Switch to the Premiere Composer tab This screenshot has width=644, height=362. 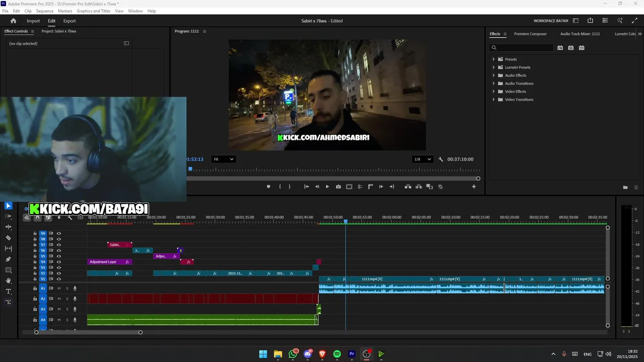(530, 34)
